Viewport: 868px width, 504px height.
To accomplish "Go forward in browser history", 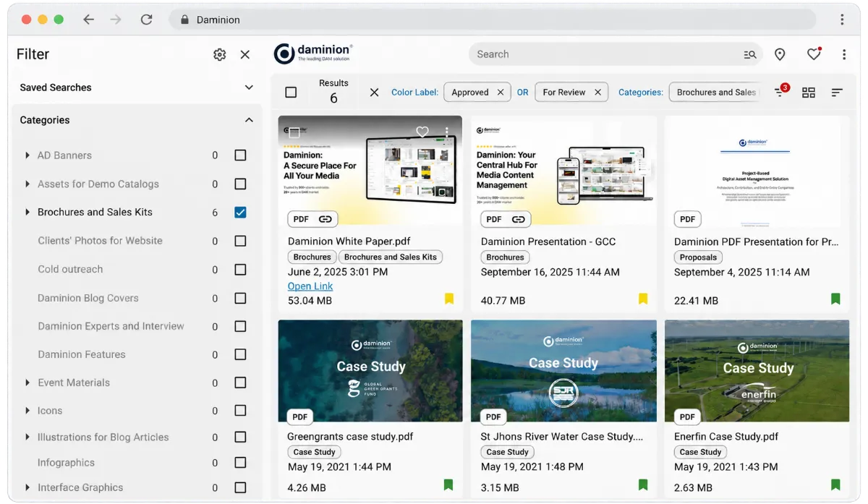I will click(116, 20).
